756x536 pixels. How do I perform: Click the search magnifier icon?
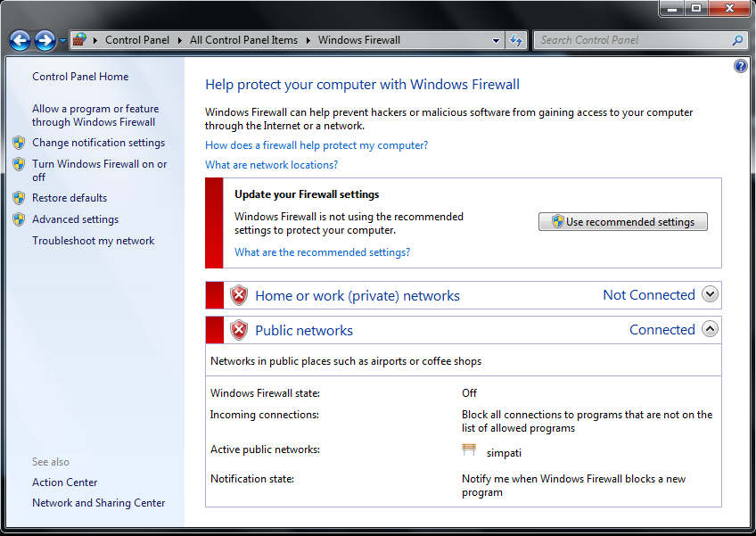click(737, 40)
